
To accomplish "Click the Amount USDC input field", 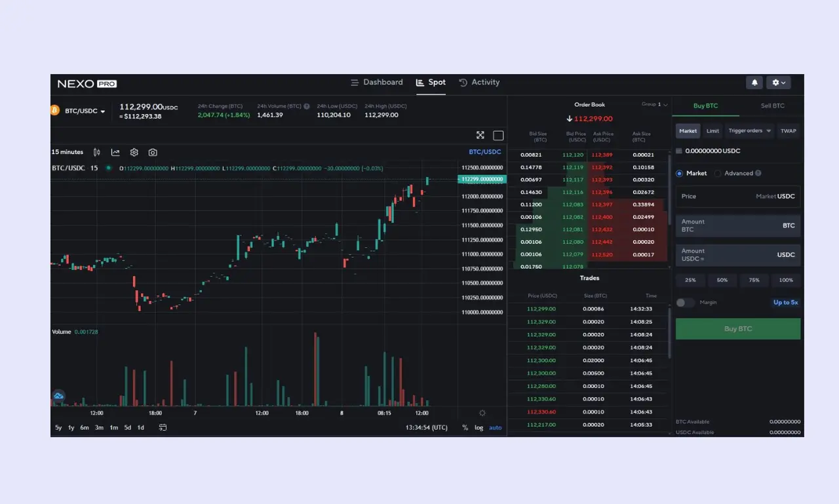I will [x=738, y=255].
